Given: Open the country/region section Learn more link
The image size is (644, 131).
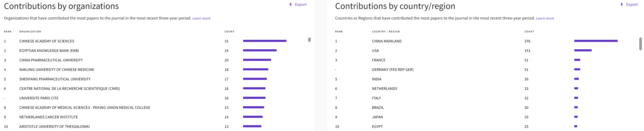Looking at the screenshot, I should pyautogui.click(x=545, y=18).
